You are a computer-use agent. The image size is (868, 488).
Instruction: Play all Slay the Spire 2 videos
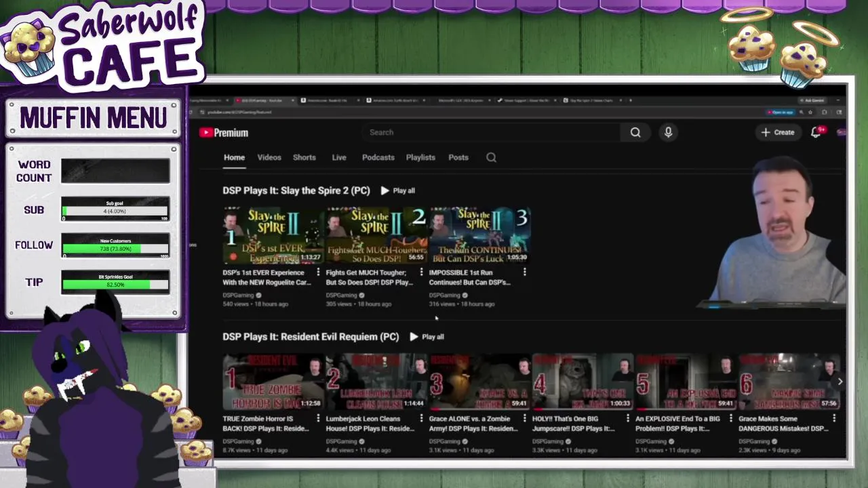point(398,190)
